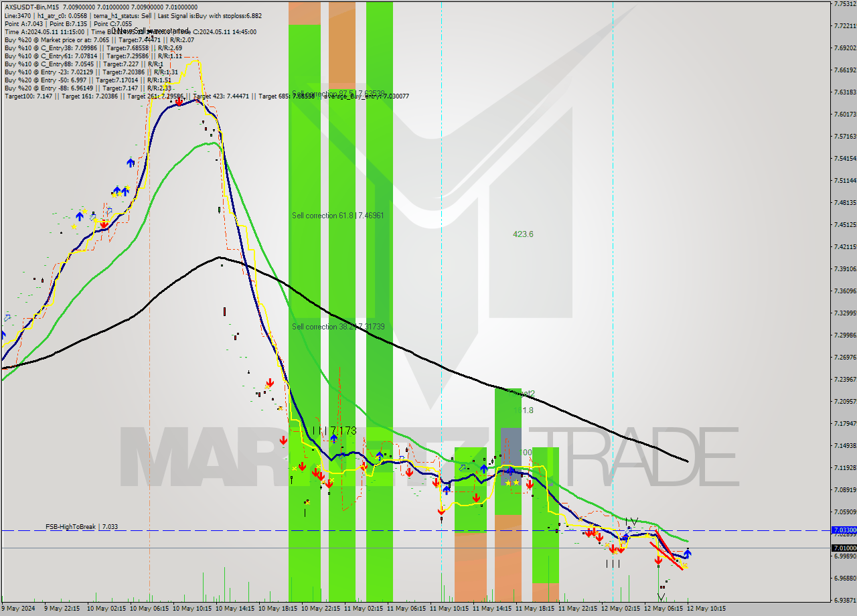Select the I I I 7.173 wave label
Viewport: 857px width, 616px height.
(335, 431)
